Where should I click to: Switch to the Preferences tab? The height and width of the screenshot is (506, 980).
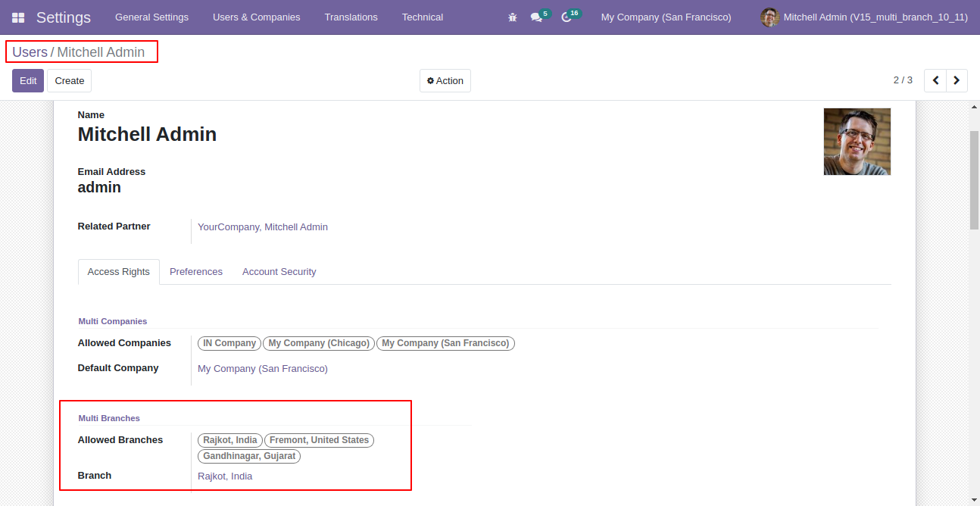(196, 272)
